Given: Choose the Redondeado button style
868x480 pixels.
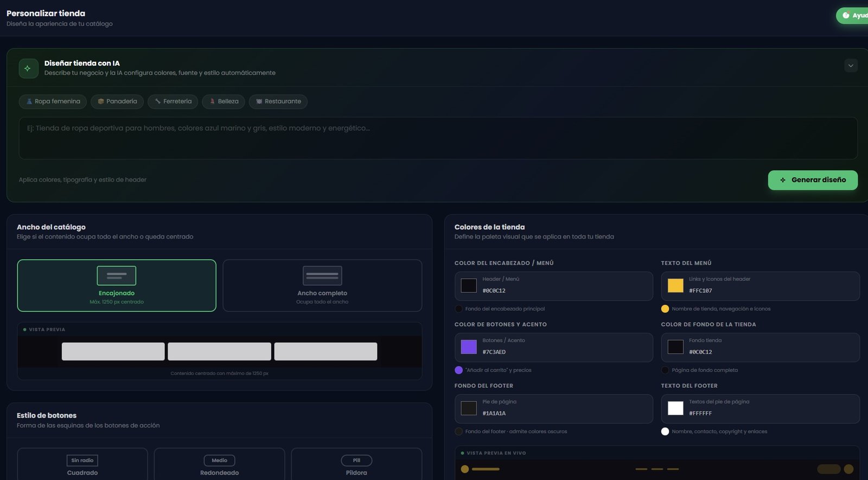Looking at the screenshot, I should coord(220,464).
